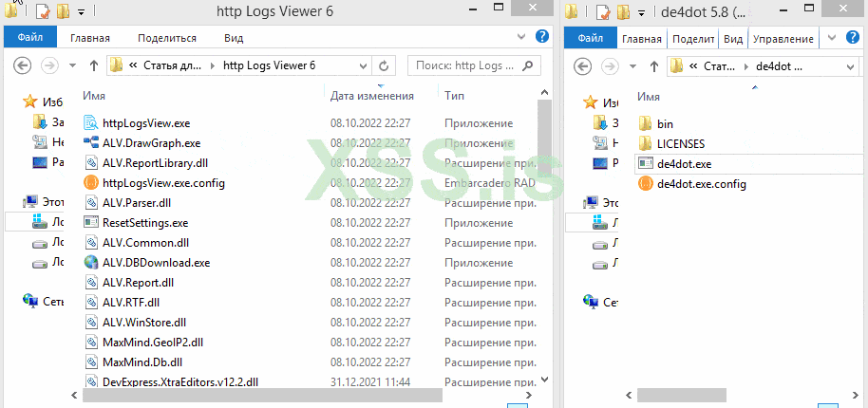
Task: Open Главная tab in http Logs Viewer window
Action: pos(89,38)
